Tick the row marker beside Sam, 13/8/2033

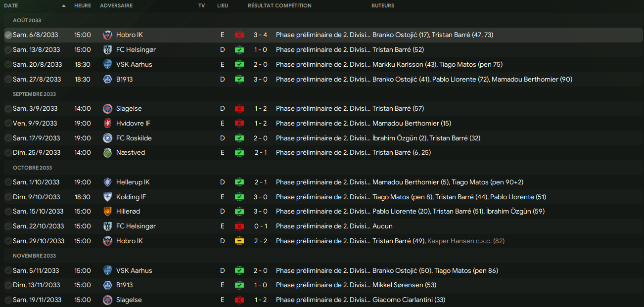pos(8,50)
